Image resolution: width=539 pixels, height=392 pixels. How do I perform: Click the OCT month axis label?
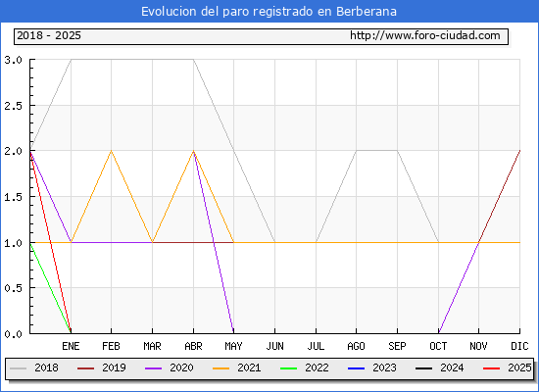coord(438,346)
